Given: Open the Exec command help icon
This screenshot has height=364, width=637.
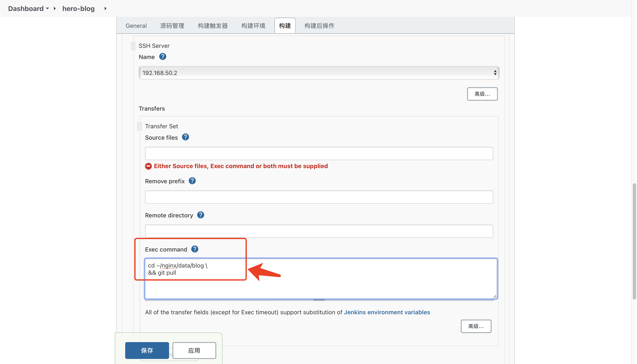Looking at the screenshot, I should tap(195, 249).
